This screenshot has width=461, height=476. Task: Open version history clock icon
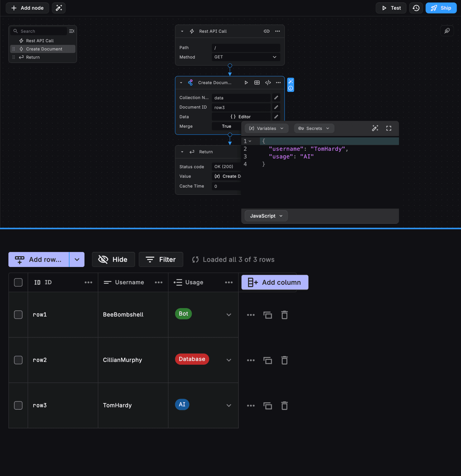(x=416, y=8)
